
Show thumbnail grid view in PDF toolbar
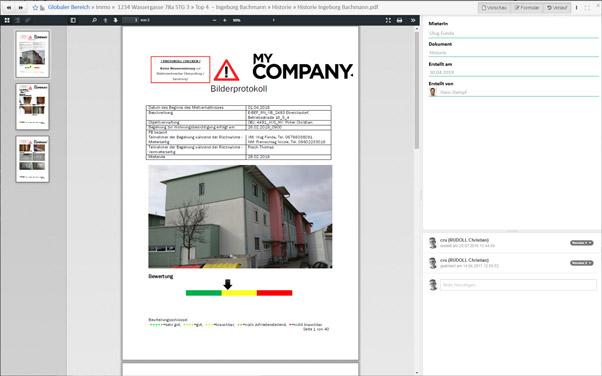tap(7, 20)
